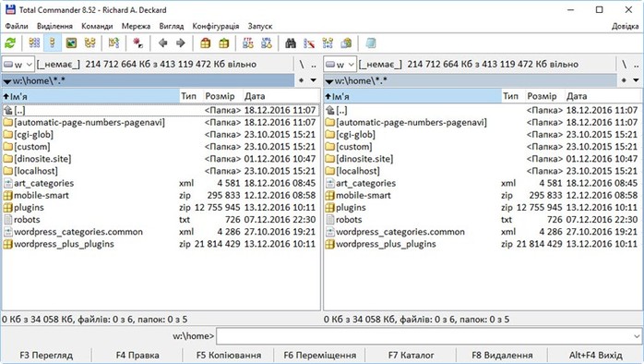Go back with the left arrow icon
The image size is (644, 364).
coord(163,42)
